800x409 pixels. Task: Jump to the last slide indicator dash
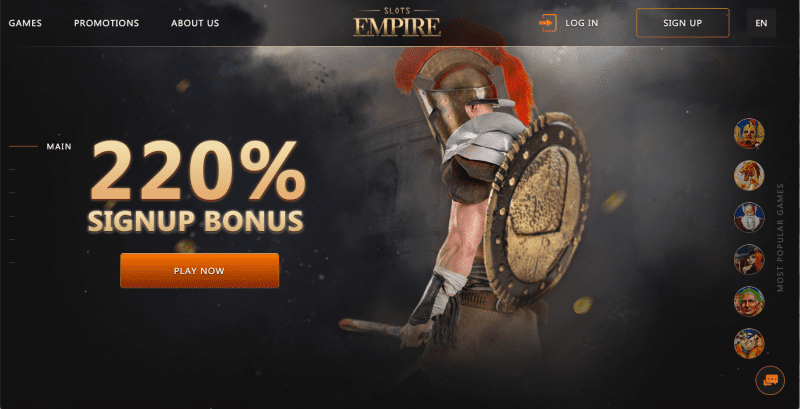point(12,263)
